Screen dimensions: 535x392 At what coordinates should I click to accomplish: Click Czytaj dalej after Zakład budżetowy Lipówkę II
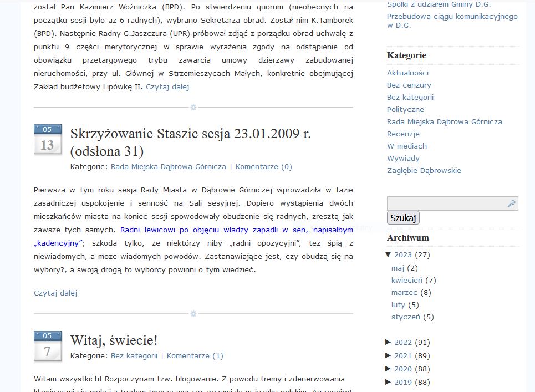[x=167, y=86]
